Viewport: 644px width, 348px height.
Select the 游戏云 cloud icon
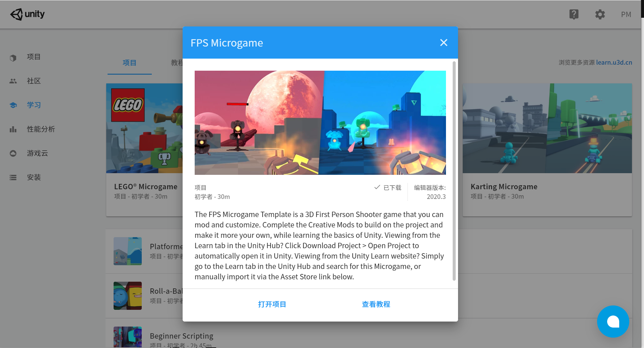point(13,153)
